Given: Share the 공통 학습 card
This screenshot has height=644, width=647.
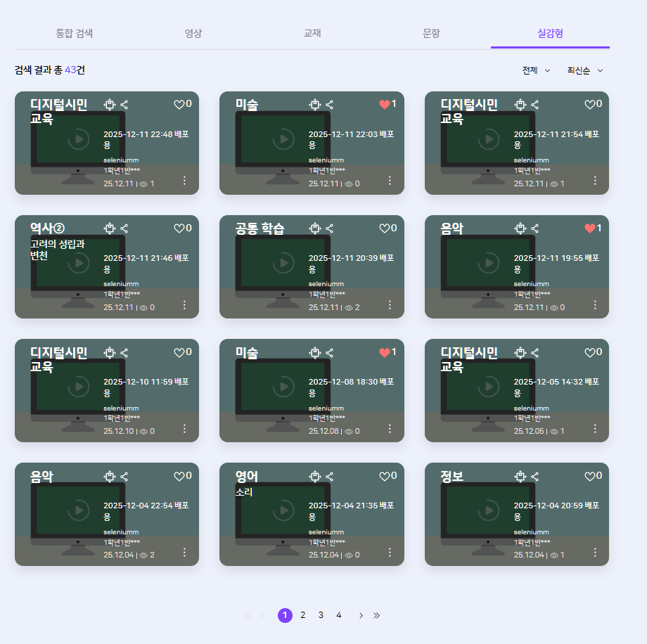Looking at the screenshot, I should point(329,228).
